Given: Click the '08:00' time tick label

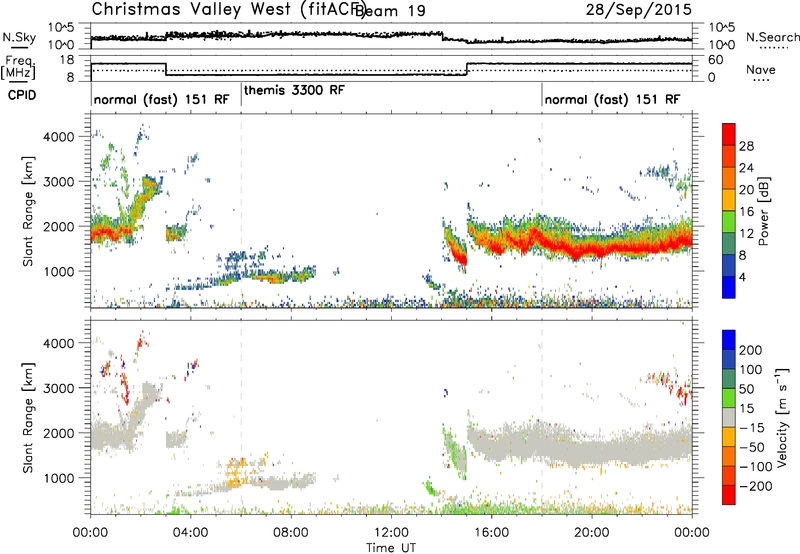Looking at the screenshot, I should tap(291, 533).
